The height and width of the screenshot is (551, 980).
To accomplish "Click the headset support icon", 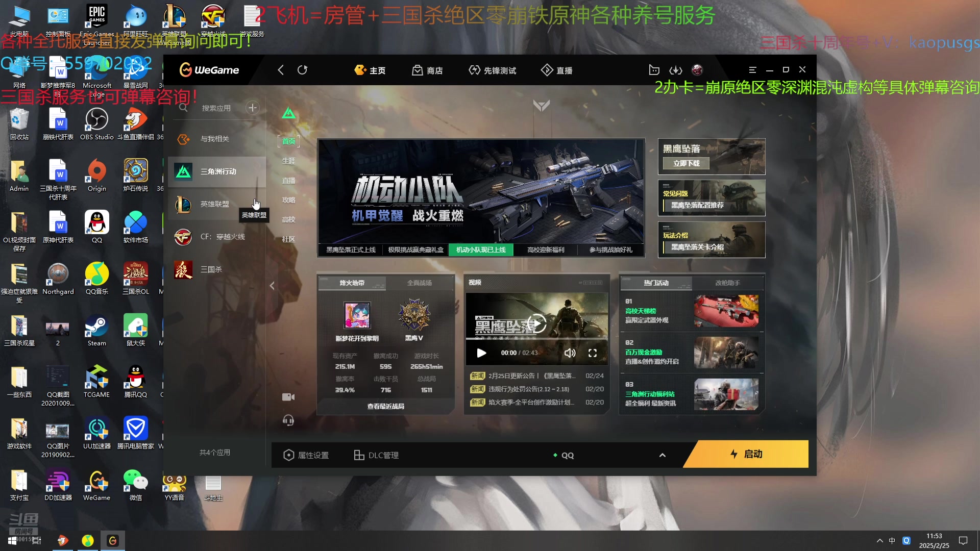I will pos(288,420).
